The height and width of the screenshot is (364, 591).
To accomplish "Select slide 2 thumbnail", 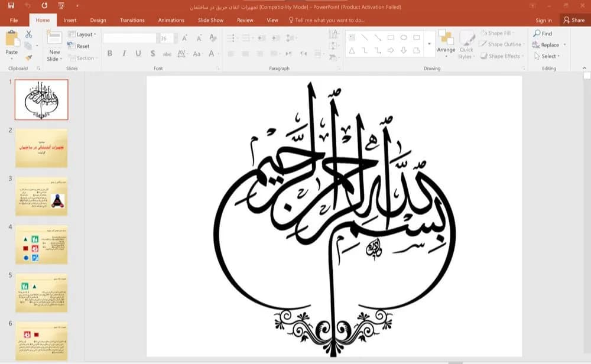I will tap(41, 148).
